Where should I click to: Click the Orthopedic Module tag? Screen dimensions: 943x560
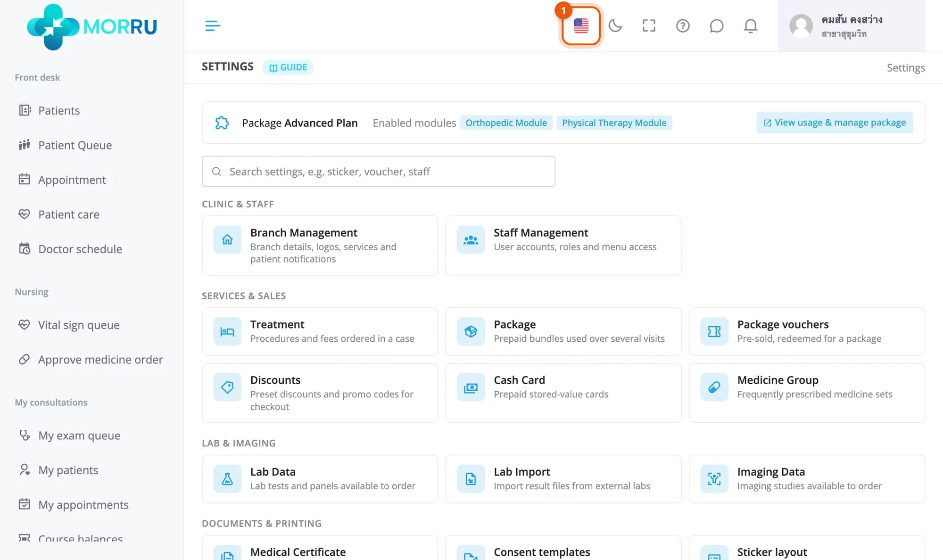tap(506, 123)
